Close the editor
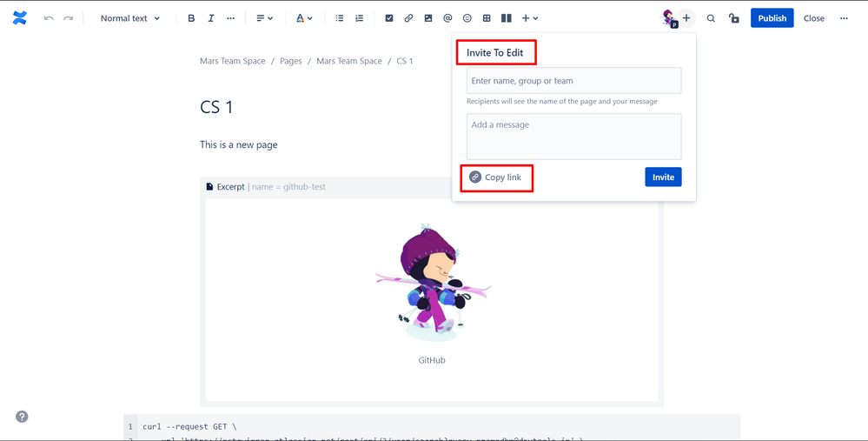Image resolution: width=868 pixels, height=441 pixels. tap(814, 18)
